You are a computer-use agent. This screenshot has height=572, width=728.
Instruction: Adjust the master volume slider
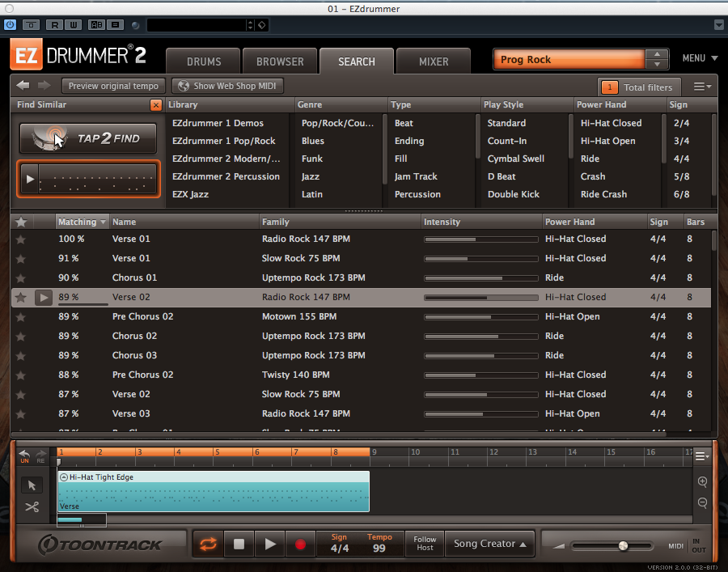tap(623, 545)
